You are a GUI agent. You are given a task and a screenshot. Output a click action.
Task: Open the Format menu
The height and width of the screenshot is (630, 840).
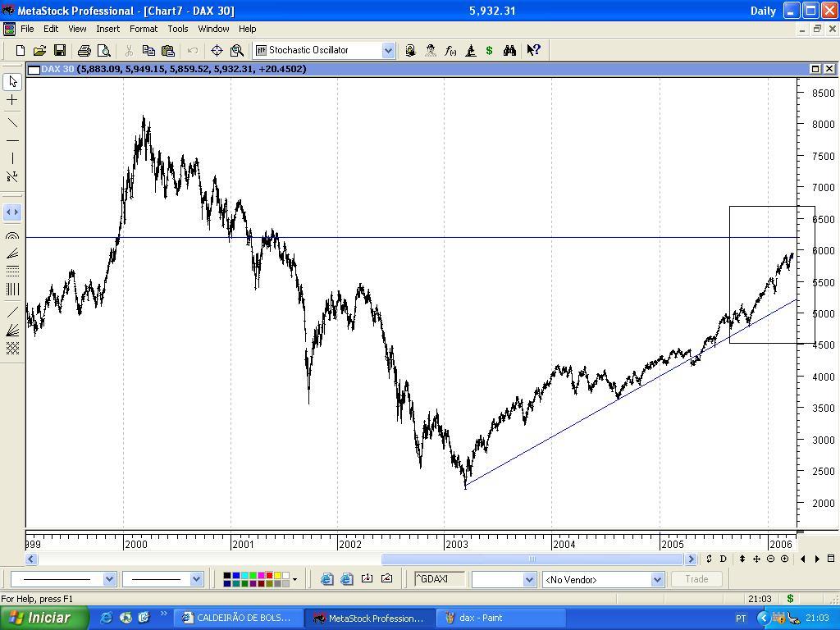(144, 29)
